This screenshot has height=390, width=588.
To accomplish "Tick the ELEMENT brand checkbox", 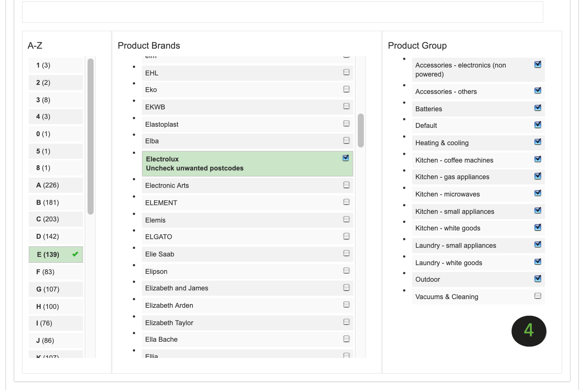I will coord(346,202).
